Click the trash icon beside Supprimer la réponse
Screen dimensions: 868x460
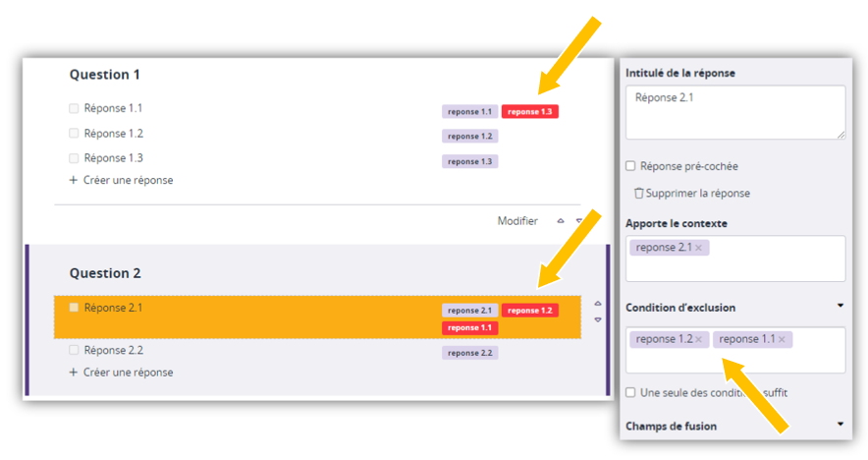[x=639, y=194]
